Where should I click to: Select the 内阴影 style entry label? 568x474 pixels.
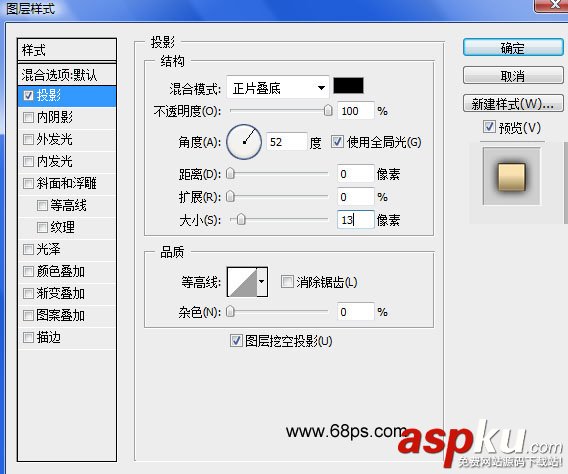(55, 117)
